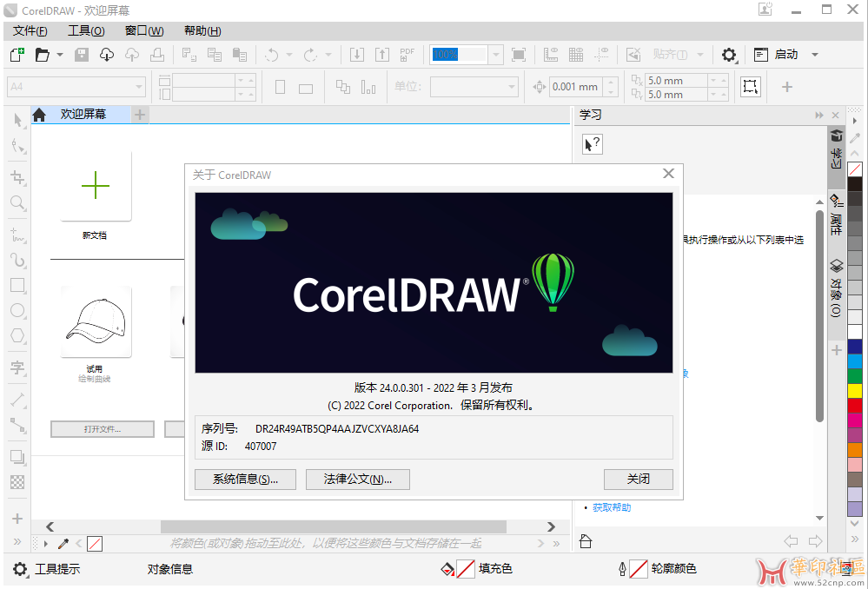Click the 打开文件... button
This screenshot has width=868, height=589.
point(103,429)
